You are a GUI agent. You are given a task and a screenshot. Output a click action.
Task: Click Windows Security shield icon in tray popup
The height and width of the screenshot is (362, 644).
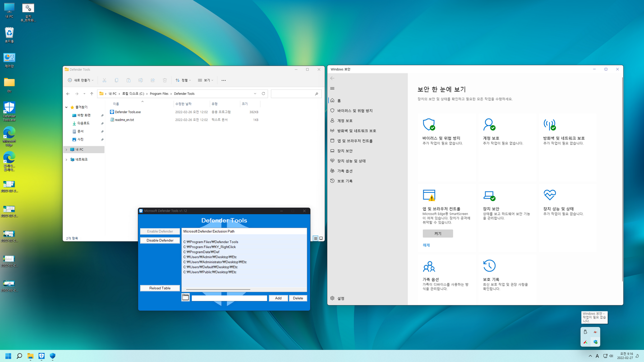pyautogui.click(x=595, y=342)
